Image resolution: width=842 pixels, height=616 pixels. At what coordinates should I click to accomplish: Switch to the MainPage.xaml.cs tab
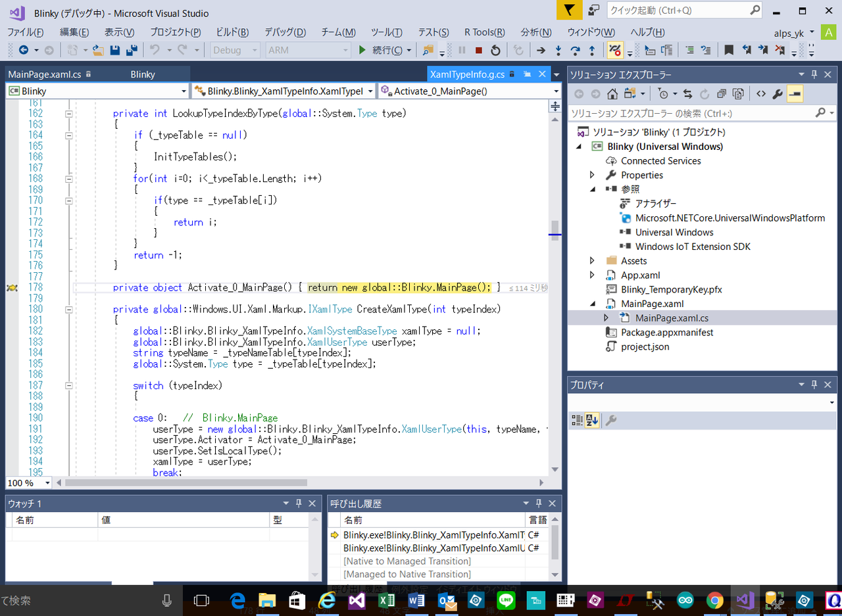[x=45, y=75]
